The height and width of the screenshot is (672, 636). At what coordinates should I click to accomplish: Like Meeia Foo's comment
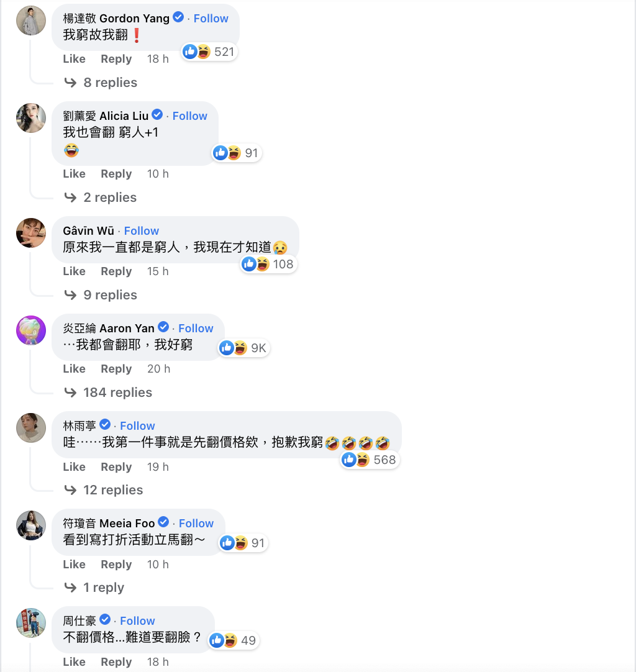(74, 564)
